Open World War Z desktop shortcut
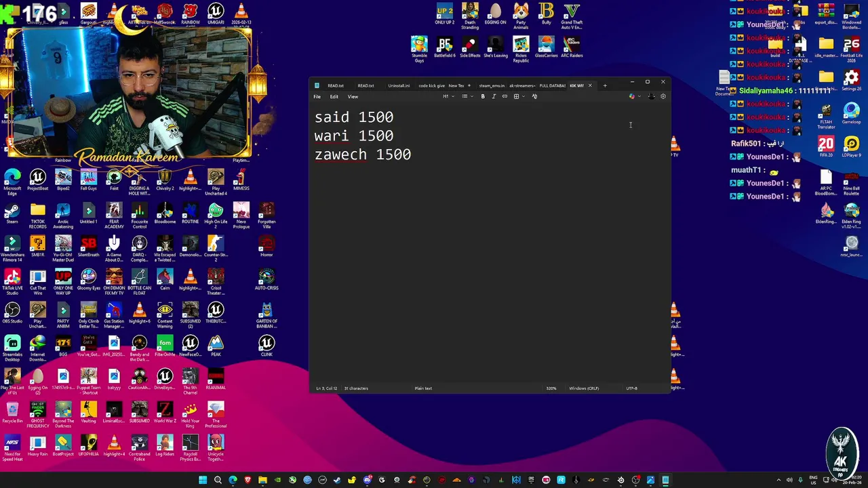Screen dimensions: 868x488 pos(165,413)
